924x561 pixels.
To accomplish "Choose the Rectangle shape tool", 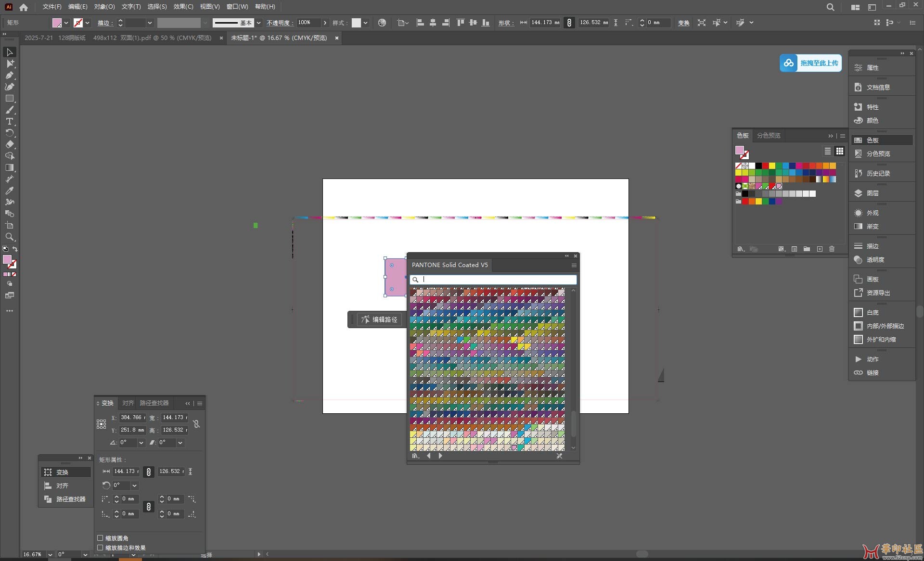I will point(10,99).
